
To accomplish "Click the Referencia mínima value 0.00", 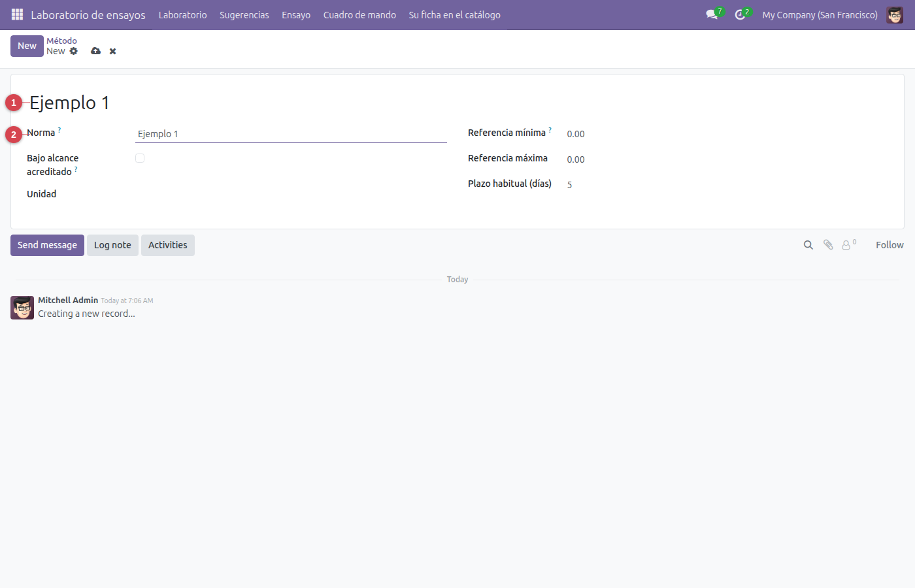I will 576,134.
